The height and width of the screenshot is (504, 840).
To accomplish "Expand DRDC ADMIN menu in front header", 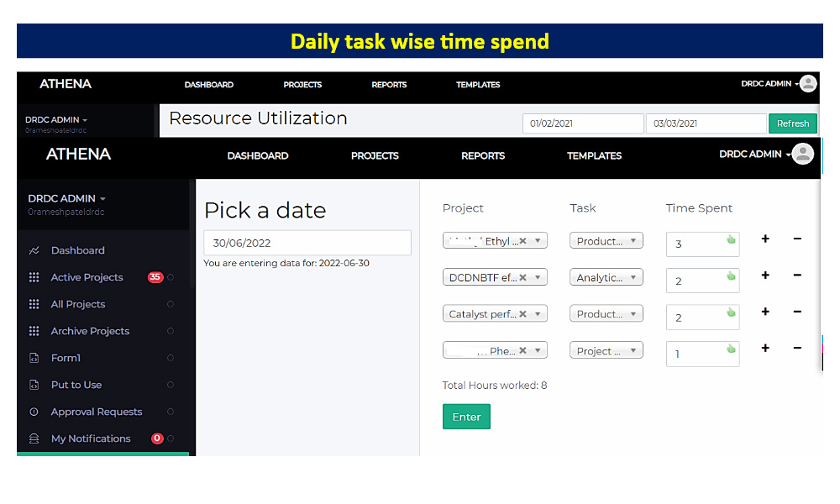I will pos(754,155).
